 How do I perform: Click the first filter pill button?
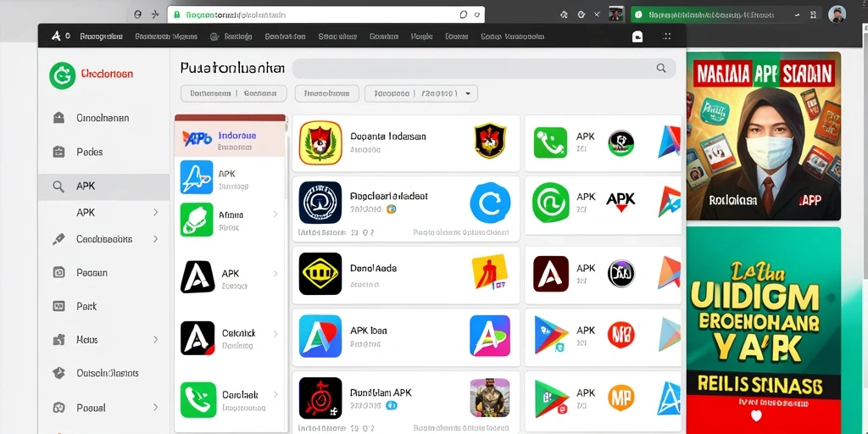(234, 93)
